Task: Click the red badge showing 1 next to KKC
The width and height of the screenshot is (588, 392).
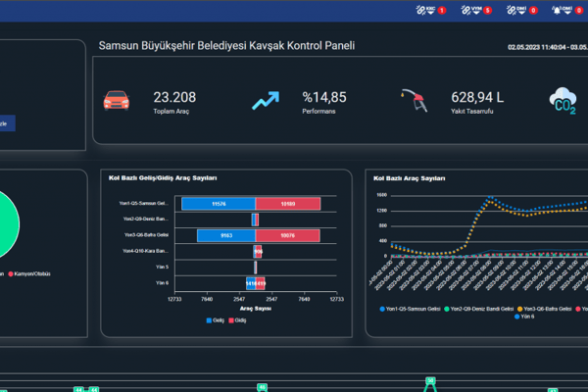Action: point(442,11)
